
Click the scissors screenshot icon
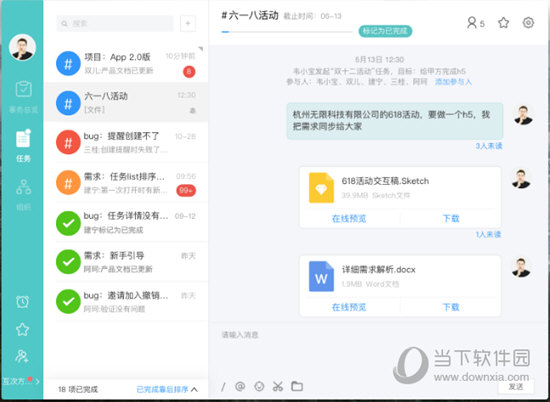point(278,386)
